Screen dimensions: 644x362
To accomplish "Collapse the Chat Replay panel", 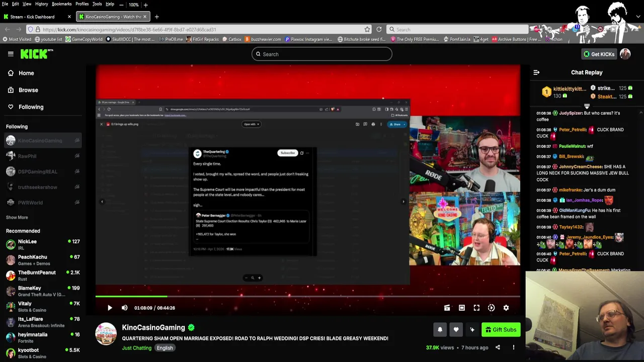I will (x=536, y=72).
